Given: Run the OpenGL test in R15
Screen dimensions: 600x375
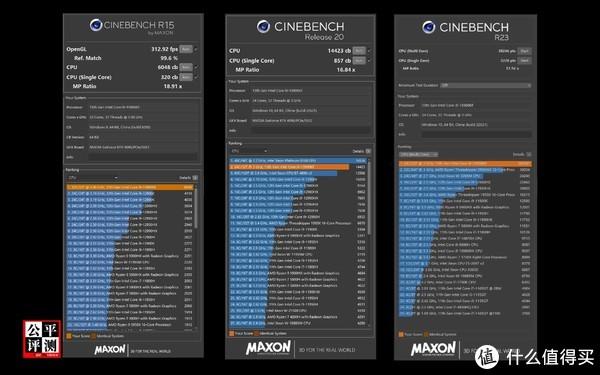Looking at the screenshot, I should pos(186,49).
